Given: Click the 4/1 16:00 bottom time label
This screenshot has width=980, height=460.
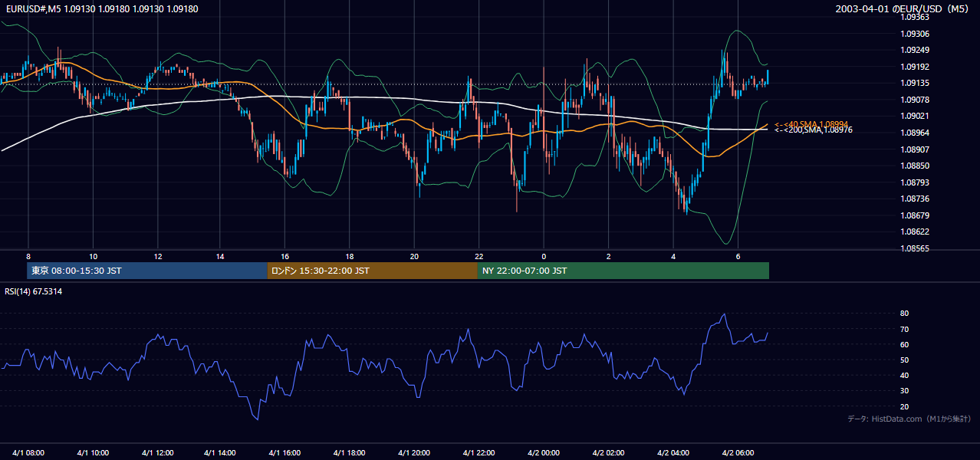Looking at the screenshot, I should click(286, 452).
